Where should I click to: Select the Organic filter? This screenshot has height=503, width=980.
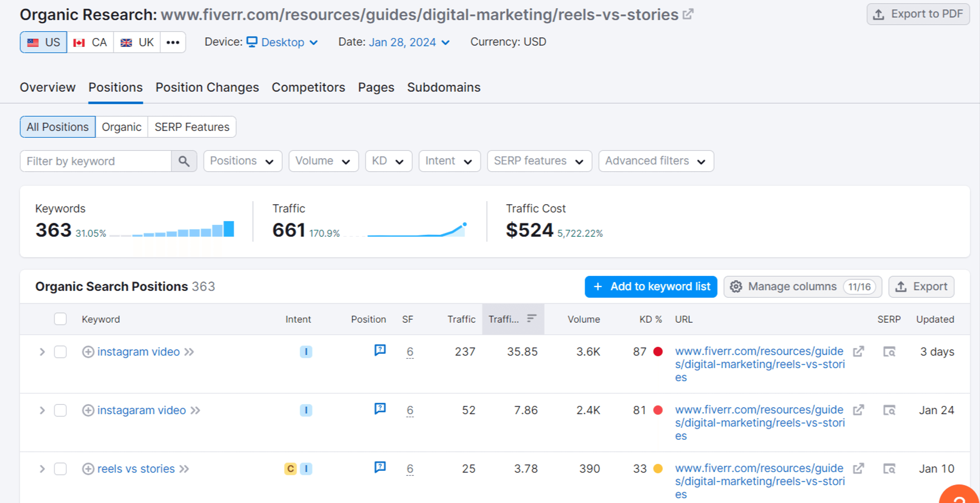point(121,127)
